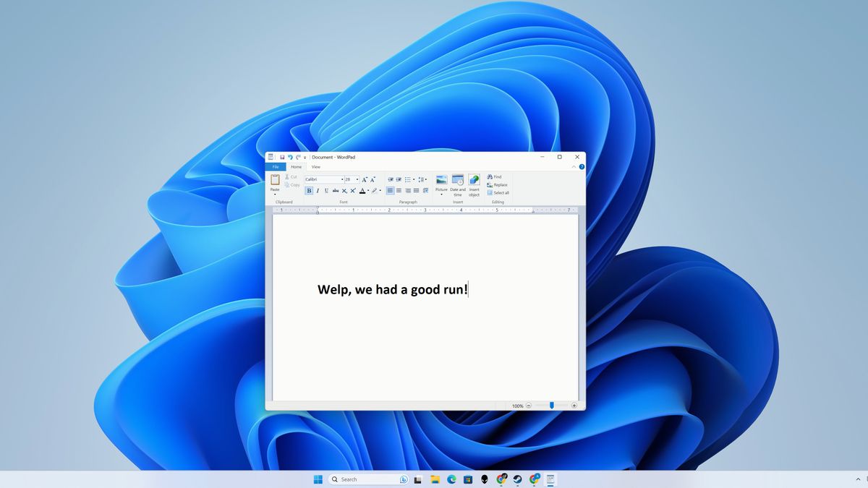Open the Picture dropdown arrow
868x488 pixels.
pos(441,194)
